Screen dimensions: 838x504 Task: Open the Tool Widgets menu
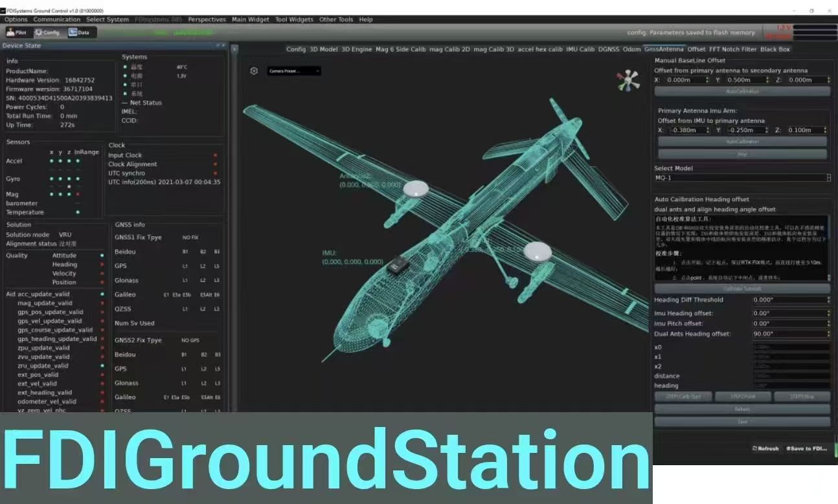point(294,19)
